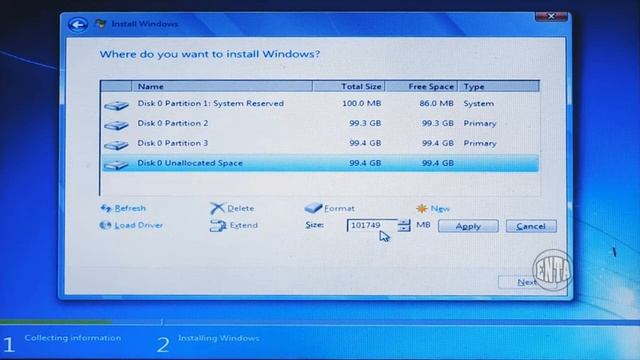
Task: Choose the Format link
Action: click(x=339, y=209)
